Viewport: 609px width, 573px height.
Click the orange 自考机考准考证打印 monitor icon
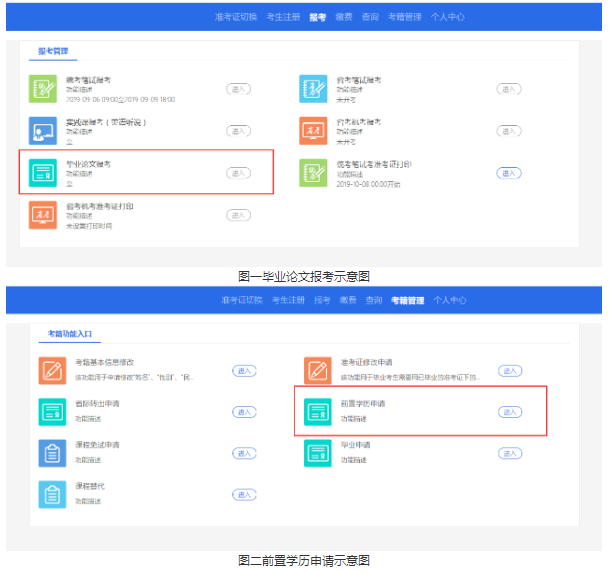point(43,215)
